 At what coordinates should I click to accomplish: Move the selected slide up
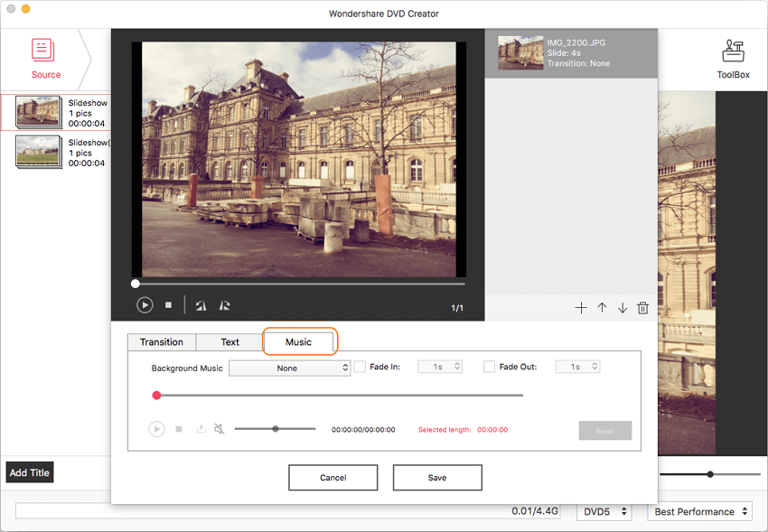pyautogui.click(x=602, y=308)
